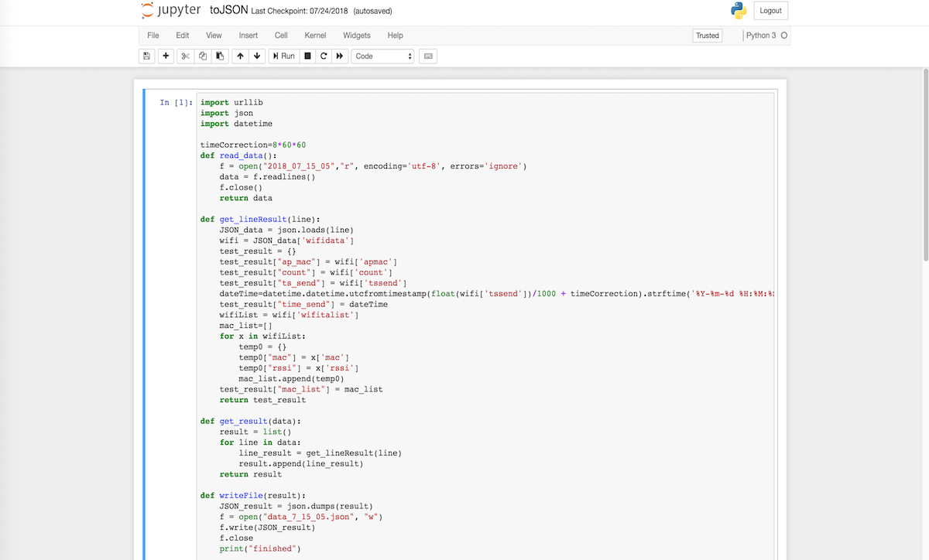Restart kernel and rerun all cells

(x=340, y=56)
